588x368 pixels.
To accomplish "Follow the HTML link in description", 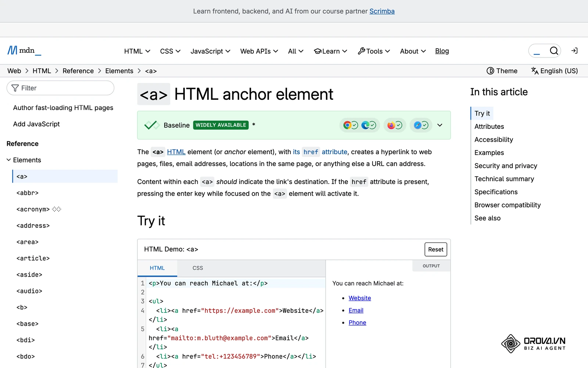I will click(x=176, y=152).
